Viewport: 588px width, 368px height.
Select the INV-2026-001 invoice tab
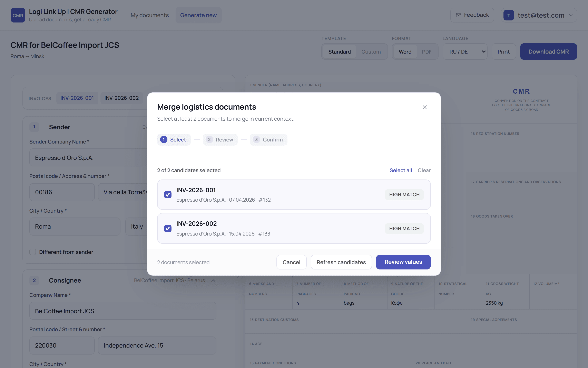[77, 98]
